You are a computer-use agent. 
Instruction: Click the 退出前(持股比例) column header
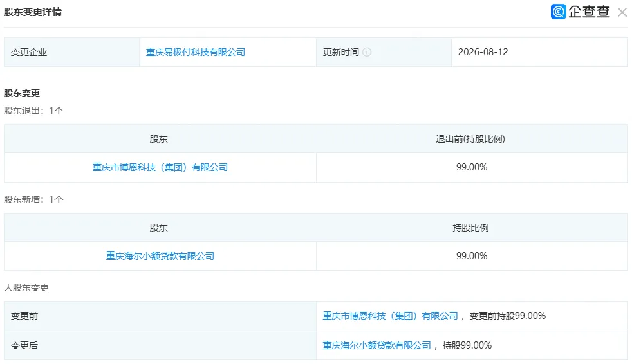(x=470, y=140)
